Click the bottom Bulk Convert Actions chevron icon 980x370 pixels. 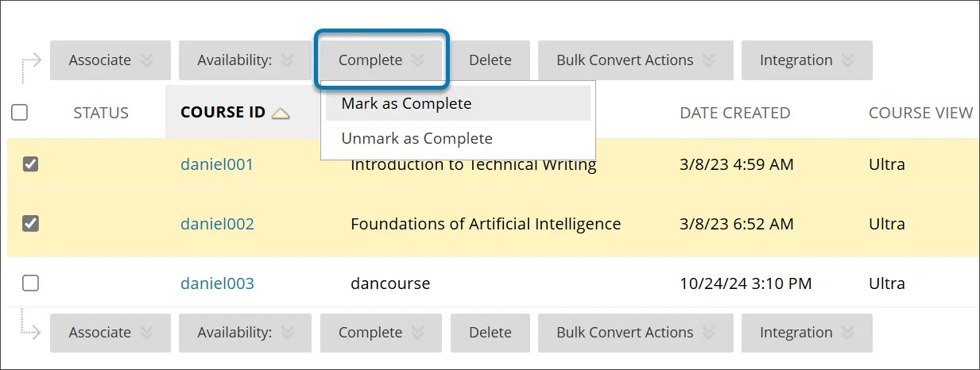pyautogui.click(x=708, y=333)
